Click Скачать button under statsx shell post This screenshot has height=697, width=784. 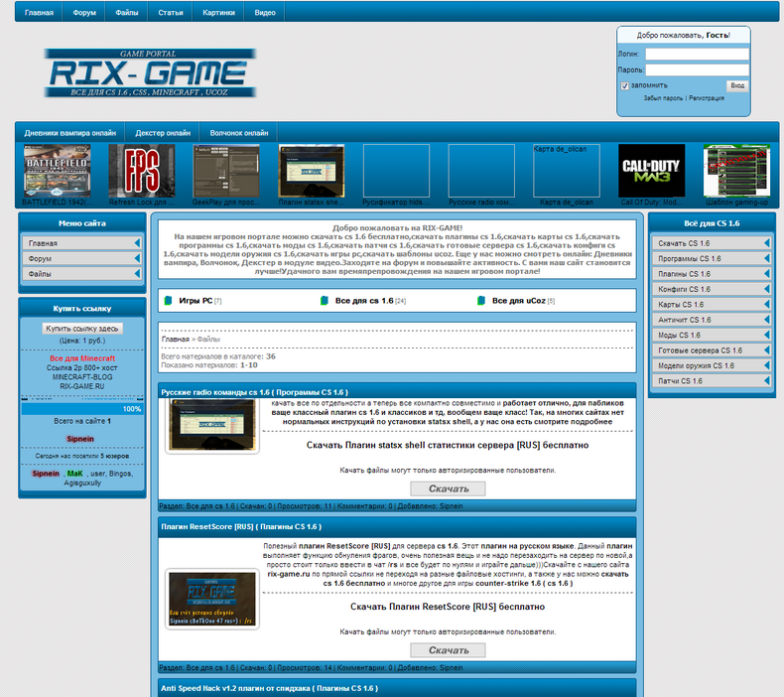[x=448, y=488]
